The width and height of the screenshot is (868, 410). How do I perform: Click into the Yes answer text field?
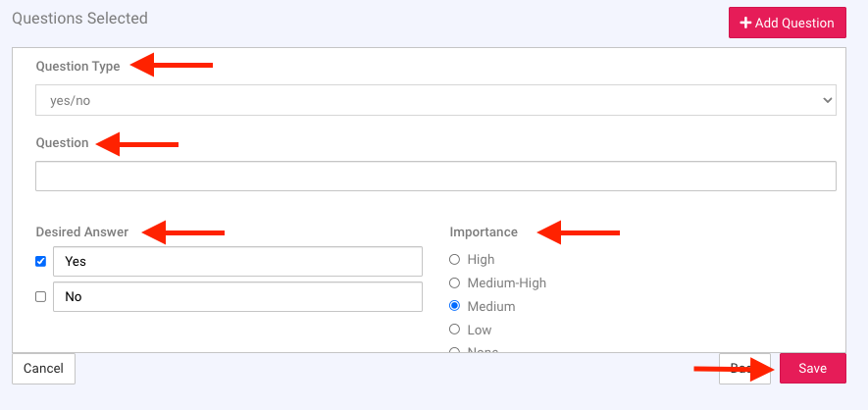(x=237, y=262)
